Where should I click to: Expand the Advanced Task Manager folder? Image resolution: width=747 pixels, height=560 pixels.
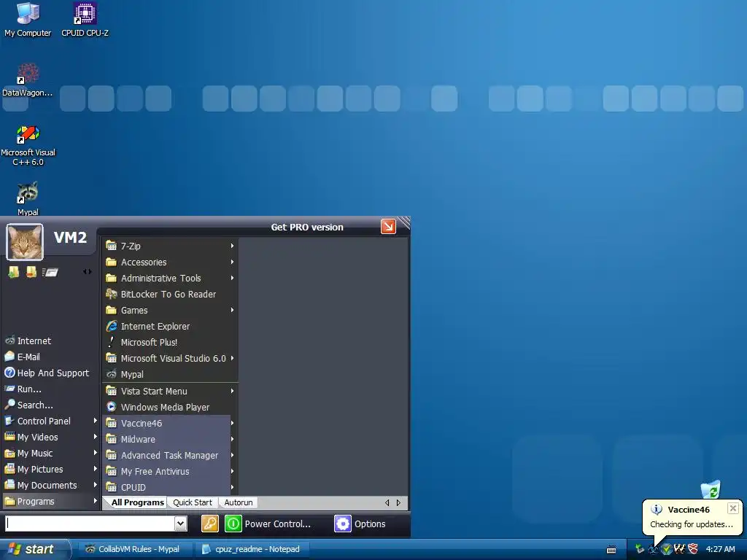[x=171, y=455]
